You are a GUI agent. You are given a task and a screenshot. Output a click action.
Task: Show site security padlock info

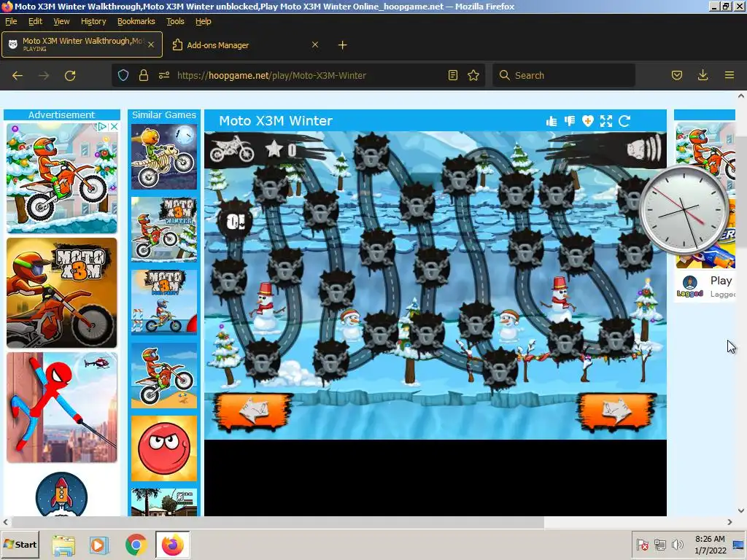(144, 75)
